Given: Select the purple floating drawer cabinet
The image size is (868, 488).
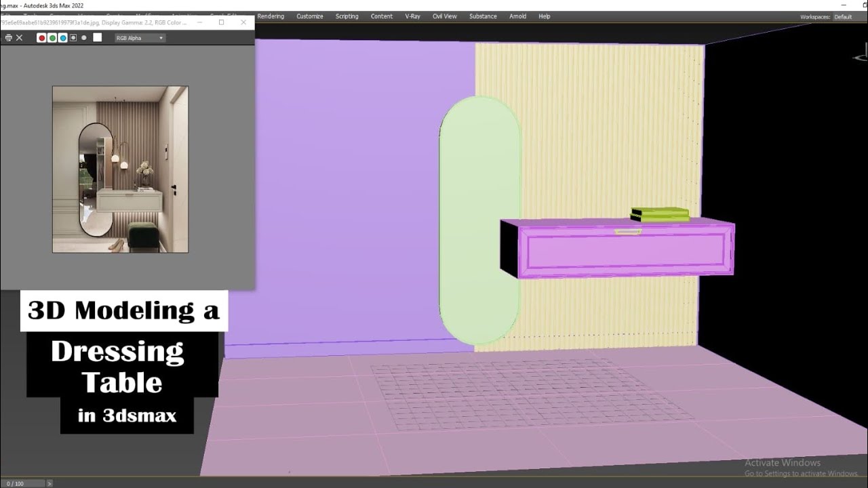Looking at the screenshot, I should coord(617,248).
